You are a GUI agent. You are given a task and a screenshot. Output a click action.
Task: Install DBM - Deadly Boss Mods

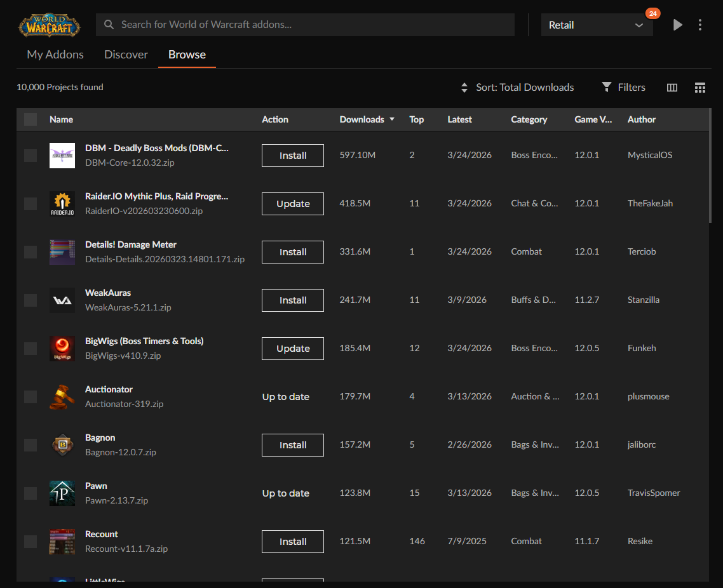coord(293,156)
